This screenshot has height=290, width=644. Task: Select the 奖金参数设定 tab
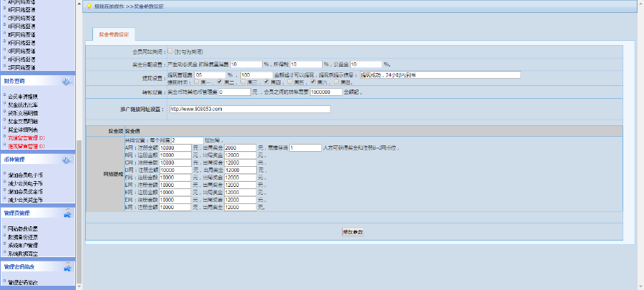114,35
